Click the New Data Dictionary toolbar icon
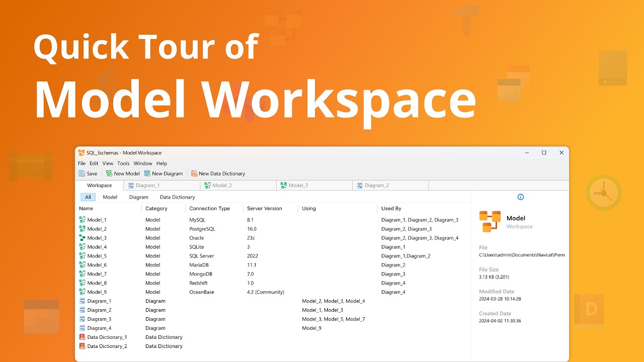 194,173
